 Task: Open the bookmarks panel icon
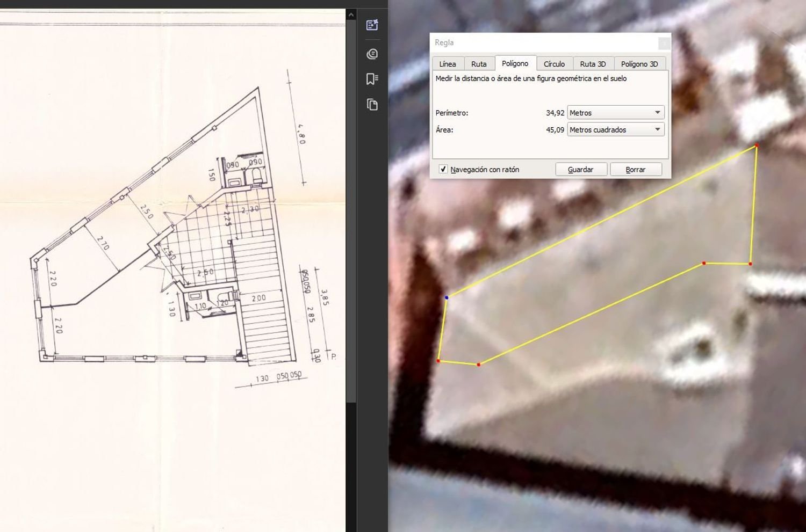[372, 79]
